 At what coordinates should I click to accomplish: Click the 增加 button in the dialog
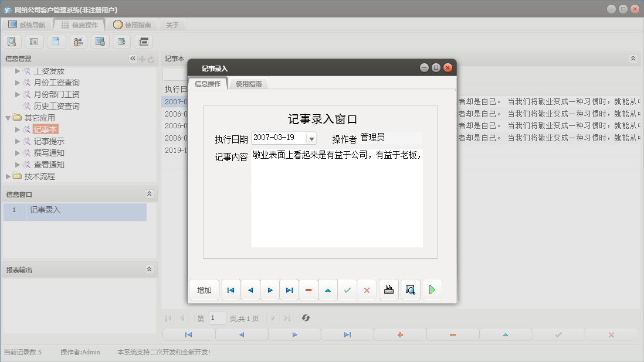[x=204, y=289]
